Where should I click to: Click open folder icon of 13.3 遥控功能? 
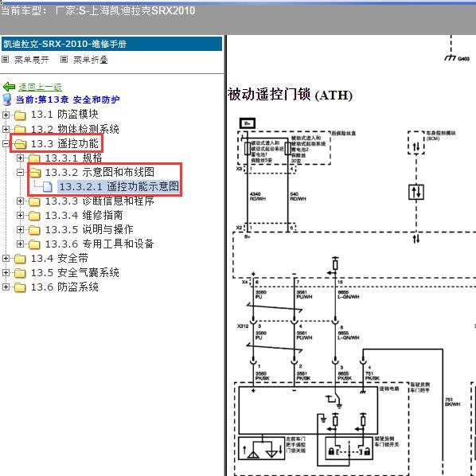coord(20,143)
